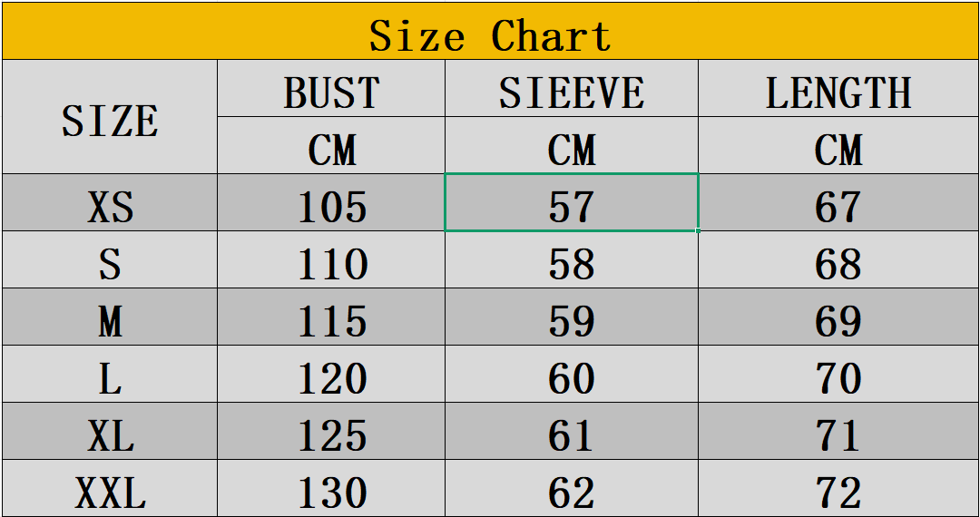Select the length value 67 cell
Image resolution: width=980 pixels, height=517 pixels.
838,204
